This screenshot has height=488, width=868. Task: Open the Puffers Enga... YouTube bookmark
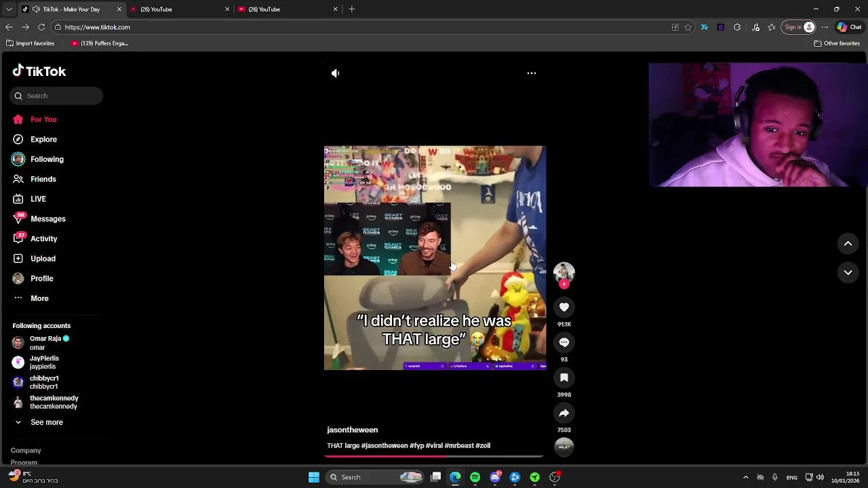[x=100, y=43]
